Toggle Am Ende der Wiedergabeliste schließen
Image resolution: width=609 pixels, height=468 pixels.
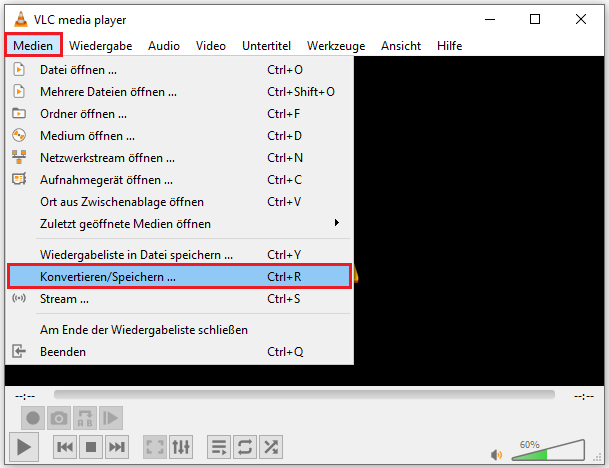click(x=179, y=330)
